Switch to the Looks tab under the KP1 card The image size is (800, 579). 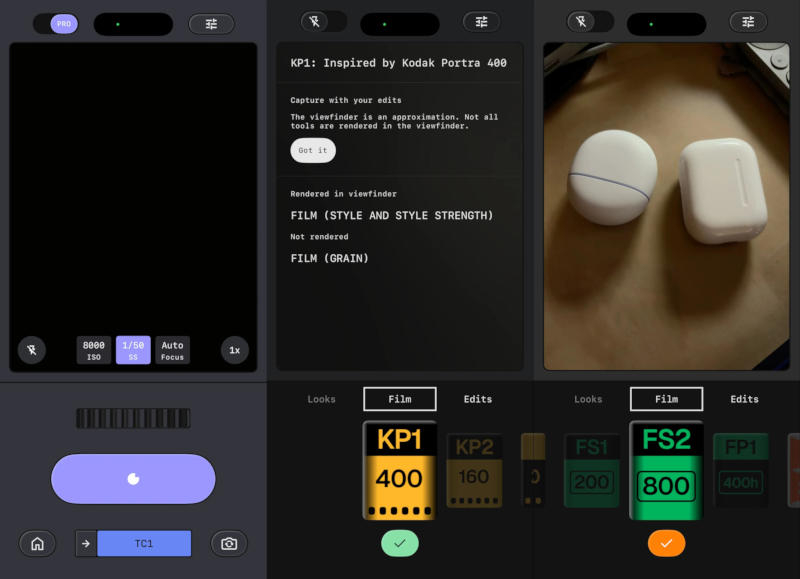click(321, 399)
